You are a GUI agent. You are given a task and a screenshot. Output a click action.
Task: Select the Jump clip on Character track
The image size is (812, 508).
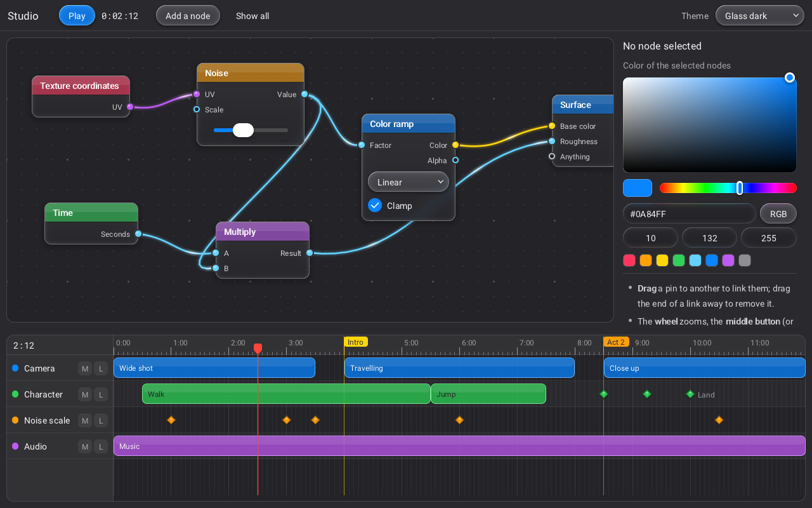point(488,394)
